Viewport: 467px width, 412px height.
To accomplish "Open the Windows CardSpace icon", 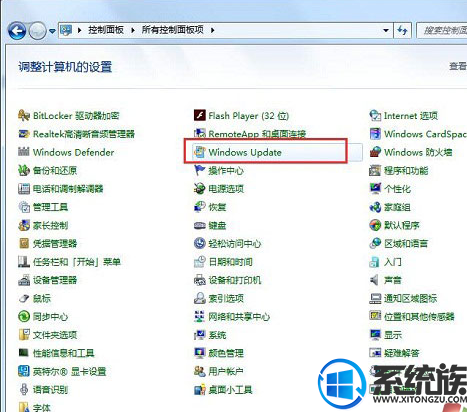I will click(x=375, y=134).
